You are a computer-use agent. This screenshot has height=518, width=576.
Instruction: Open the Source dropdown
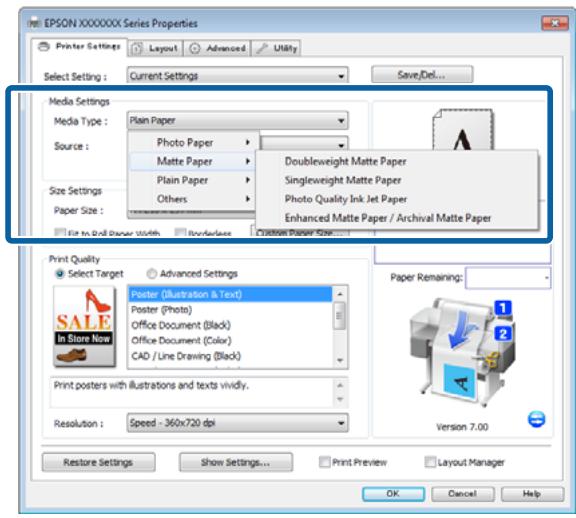pyautogui.click(x=305, y=144)
